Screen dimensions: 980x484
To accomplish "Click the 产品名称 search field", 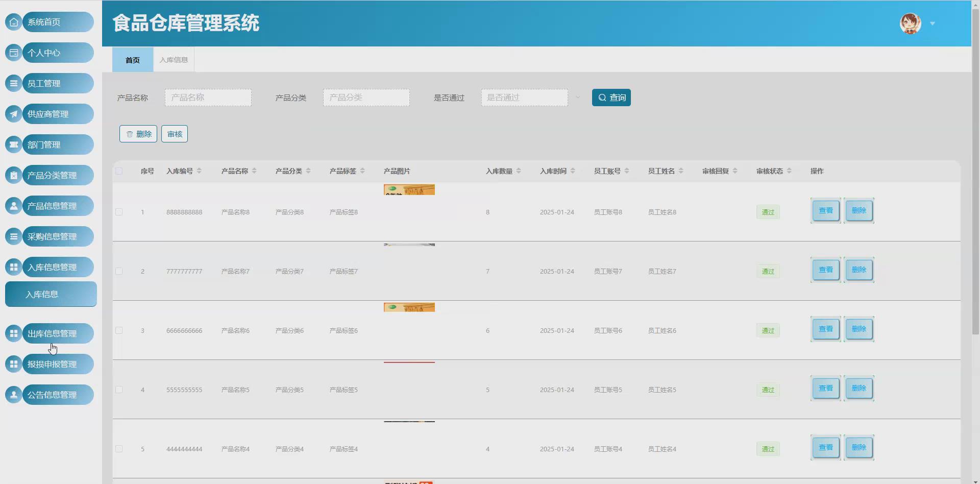I will (x=208, y=98).
